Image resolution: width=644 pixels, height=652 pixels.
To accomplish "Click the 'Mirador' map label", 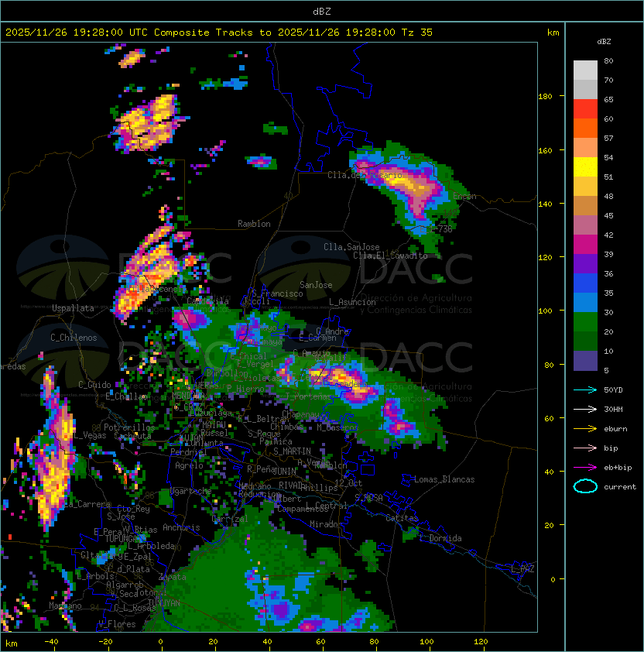I will [x=326, y=524].
